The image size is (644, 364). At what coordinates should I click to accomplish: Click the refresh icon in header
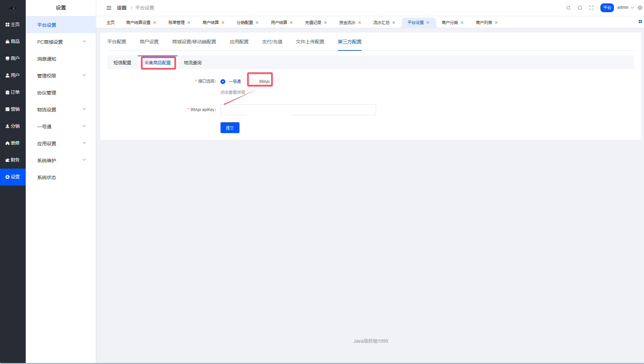[x=568, y=8]
